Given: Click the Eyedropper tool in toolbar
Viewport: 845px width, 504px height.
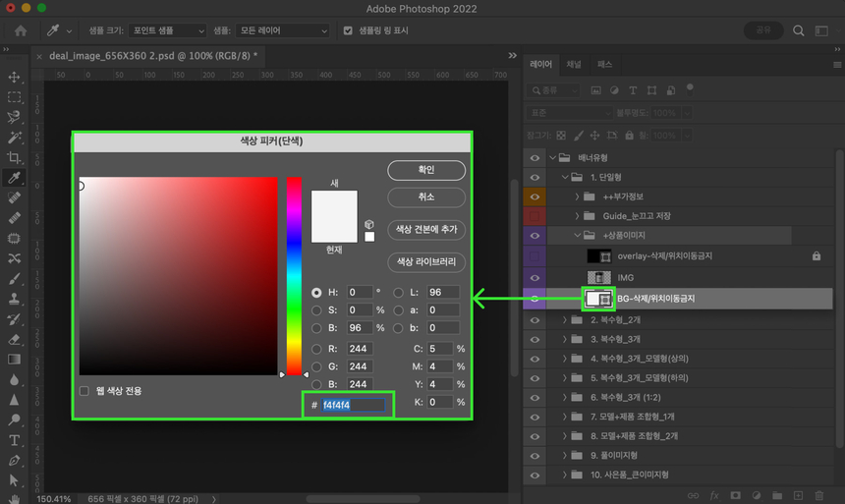Looking at the screenshot, I should [14, 178].
